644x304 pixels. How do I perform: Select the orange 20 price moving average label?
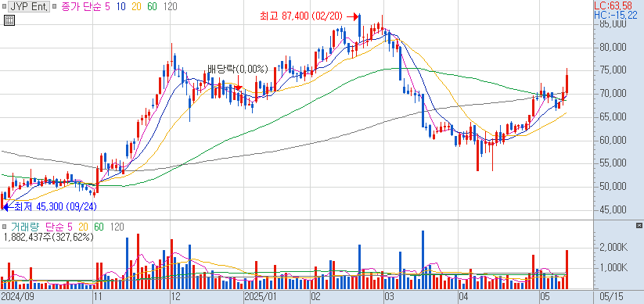pyautogui.click(x=136, y=6)
